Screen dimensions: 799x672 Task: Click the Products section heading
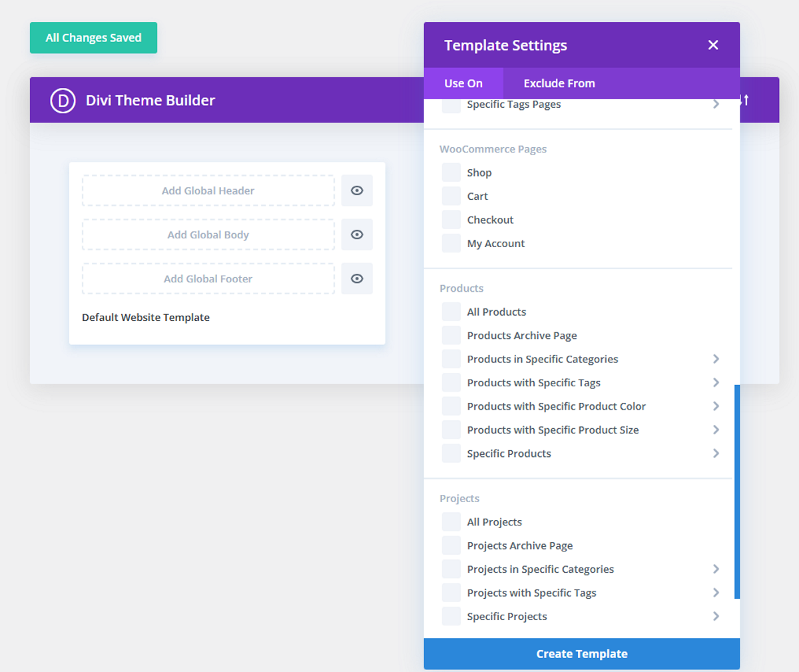point(461,288)
